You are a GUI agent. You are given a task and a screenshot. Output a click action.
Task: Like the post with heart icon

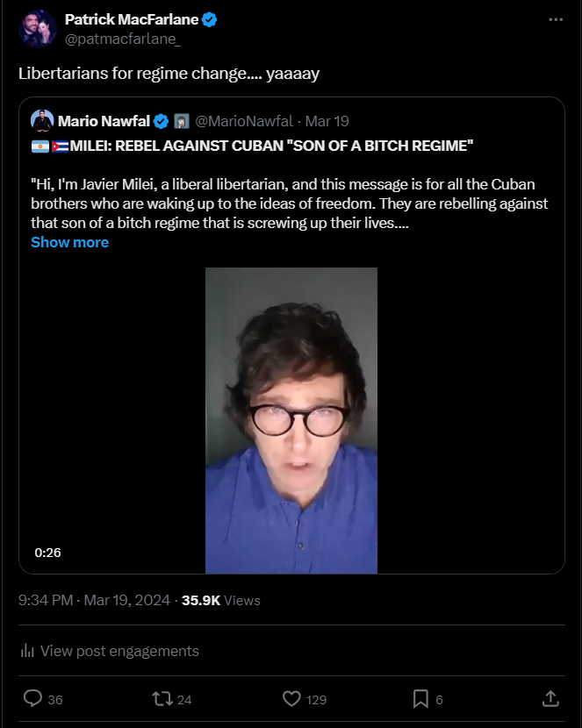[x=292, y=698]
